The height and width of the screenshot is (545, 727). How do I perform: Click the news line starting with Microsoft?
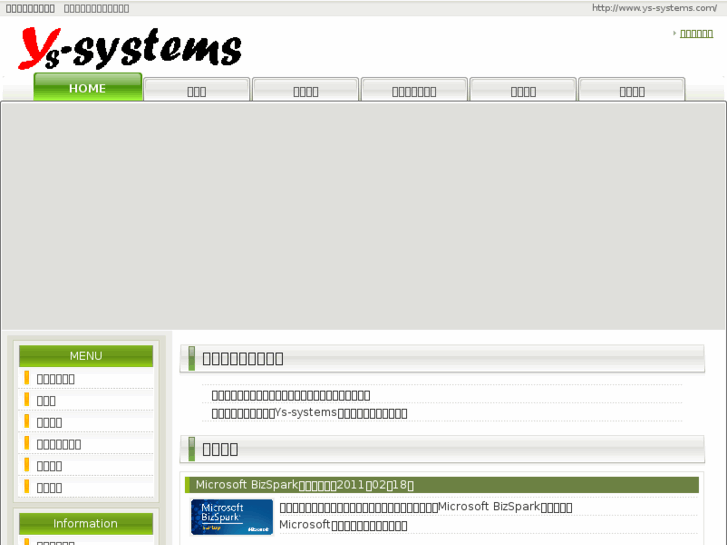pyautogui.click(x=343, y=525)
